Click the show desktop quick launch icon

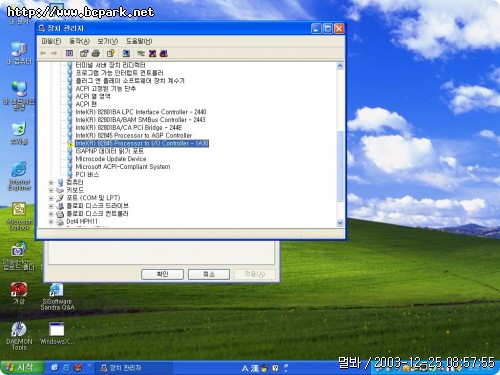(x=54, y=368)
